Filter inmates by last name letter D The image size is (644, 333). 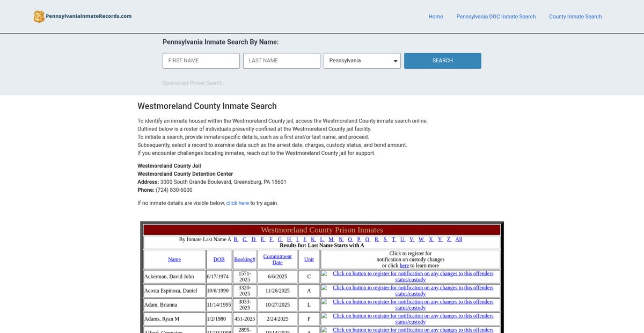pyautogui.click(x=254, y=240)
